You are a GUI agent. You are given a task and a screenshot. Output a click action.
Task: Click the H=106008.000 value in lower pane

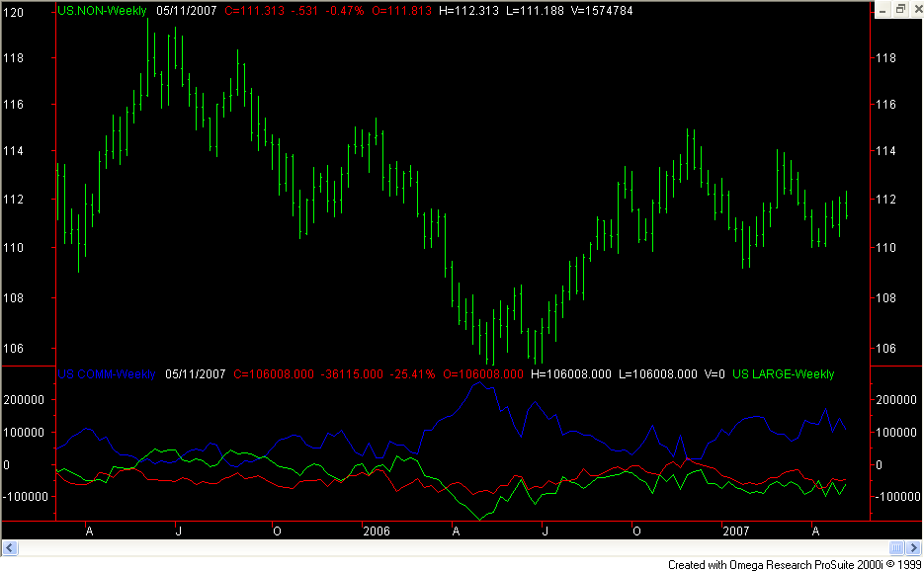571,374
